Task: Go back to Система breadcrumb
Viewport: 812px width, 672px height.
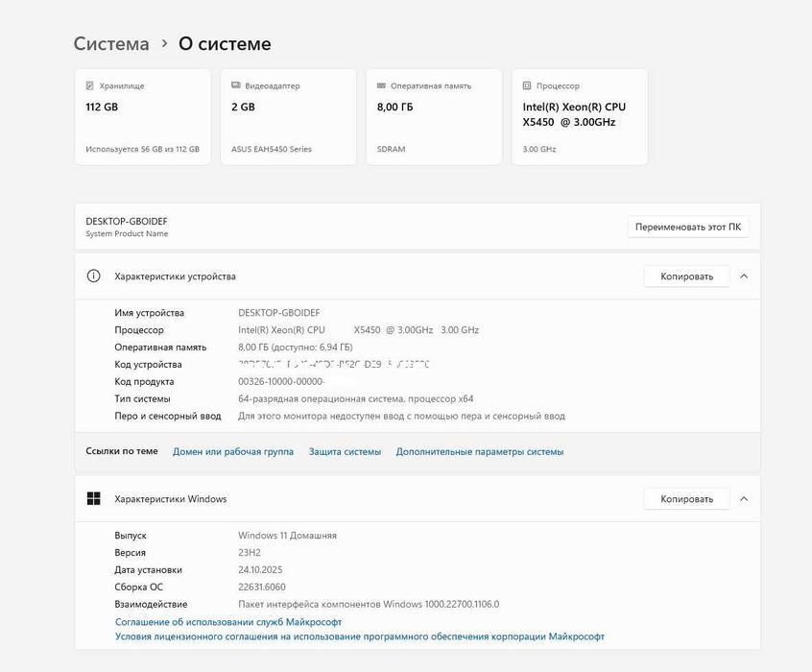Action: pyautogui.click(x=111, y=43)
